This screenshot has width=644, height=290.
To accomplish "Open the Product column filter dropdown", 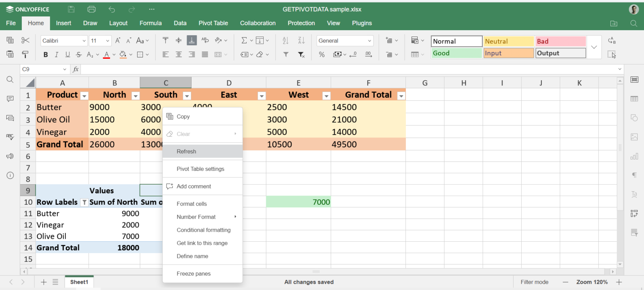I will [x=84, y=96].
